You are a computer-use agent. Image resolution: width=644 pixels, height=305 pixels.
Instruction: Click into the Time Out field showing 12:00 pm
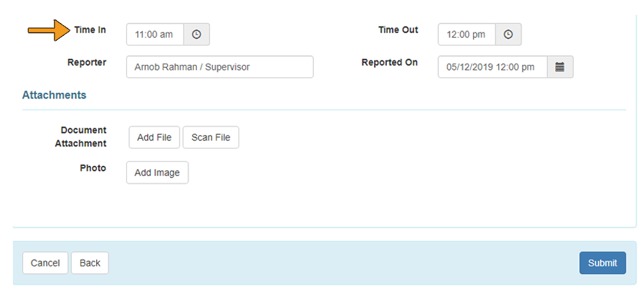point(466,35)
